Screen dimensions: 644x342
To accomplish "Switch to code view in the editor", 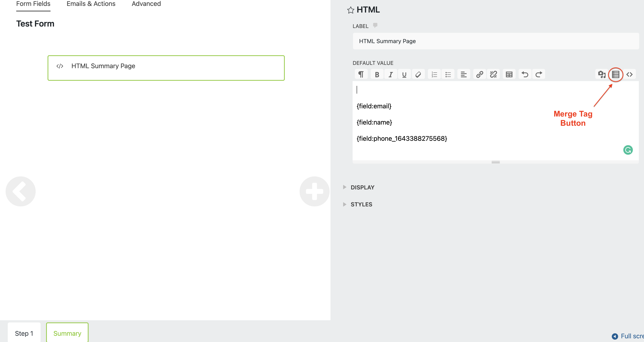I will pos(630,74).
